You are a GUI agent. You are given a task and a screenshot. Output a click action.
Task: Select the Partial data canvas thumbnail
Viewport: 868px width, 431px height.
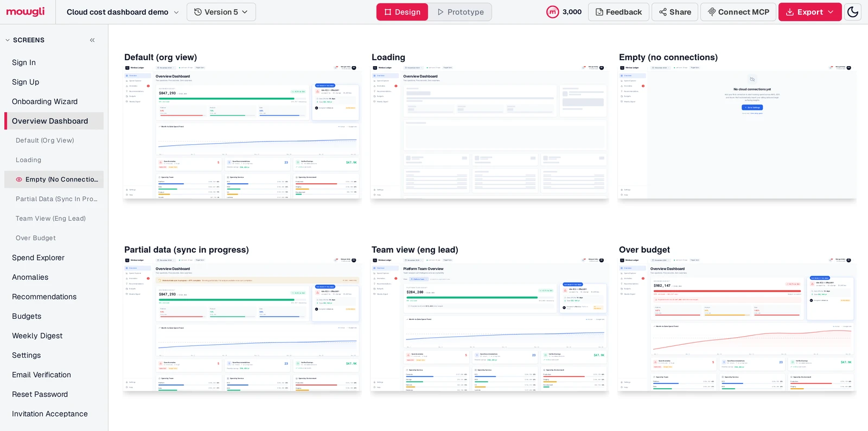[x=242, y=324]
